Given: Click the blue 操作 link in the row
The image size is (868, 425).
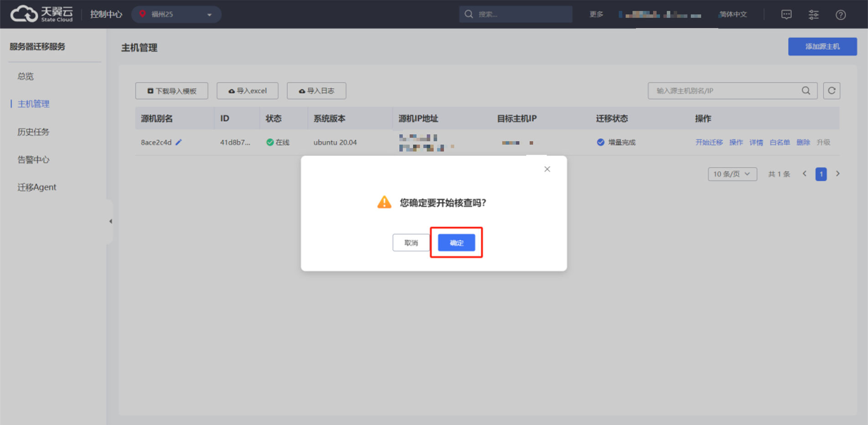Looking at the screenshot, I should click(736, 142).
